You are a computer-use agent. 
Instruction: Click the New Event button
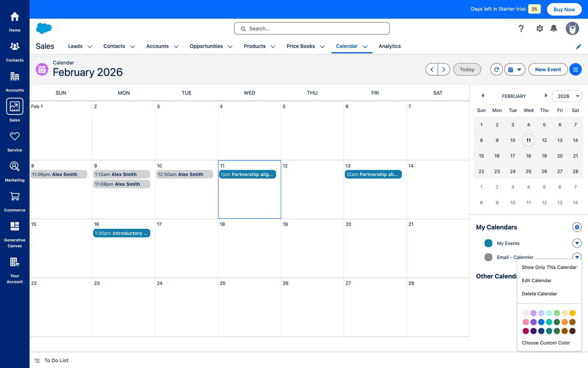pyautogui.click(x=548, y=70)
